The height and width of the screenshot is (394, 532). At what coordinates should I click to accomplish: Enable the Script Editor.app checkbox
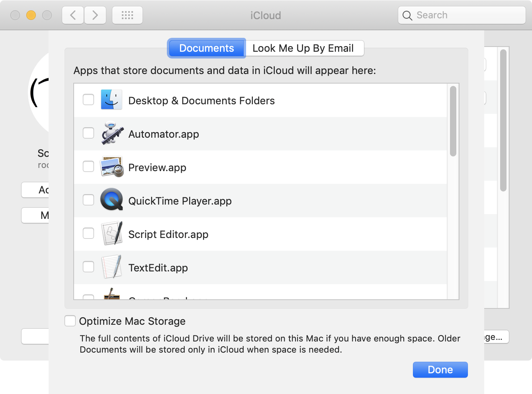pyautogui.click(x=88, y=233)
